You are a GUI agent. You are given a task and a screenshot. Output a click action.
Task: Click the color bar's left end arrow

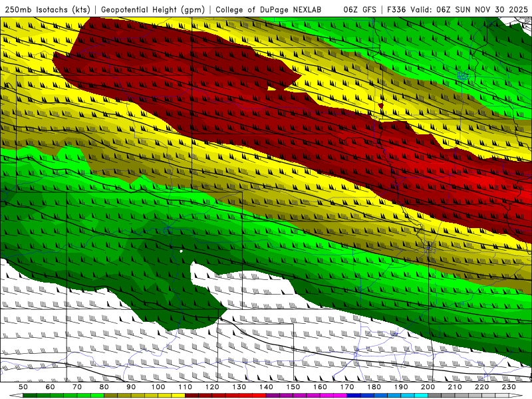16,396
